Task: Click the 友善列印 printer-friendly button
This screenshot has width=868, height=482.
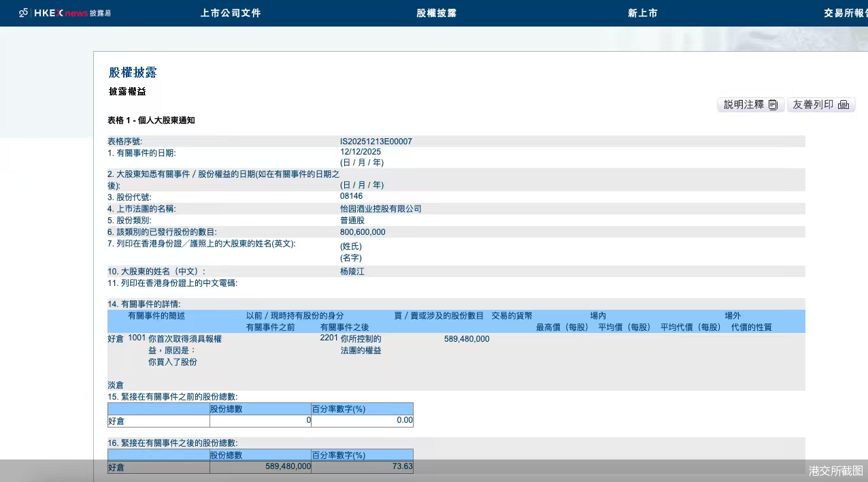Action: pyautogui.click(x=821, y=104)
